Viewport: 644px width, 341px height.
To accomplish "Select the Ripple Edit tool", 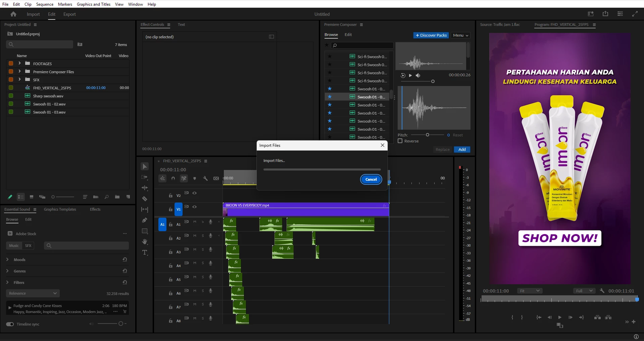I will (145, 188).
